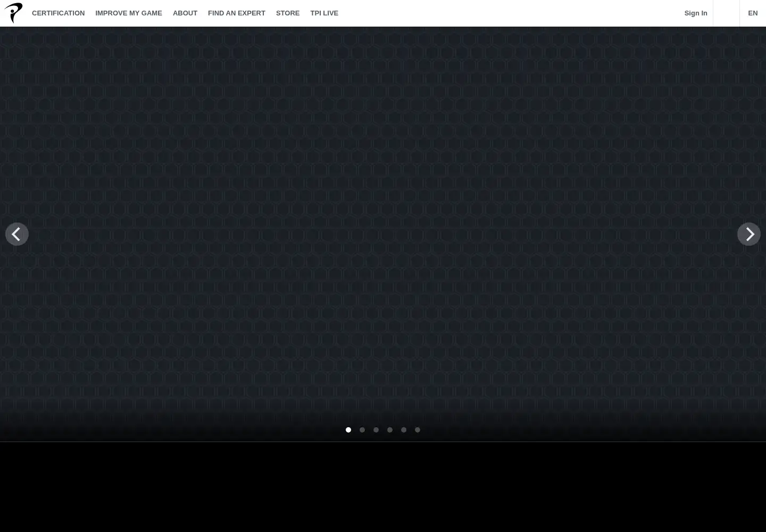This screenshot has width=766, height=532.
Task: Open the ABOUT menu
Action: 185,13
